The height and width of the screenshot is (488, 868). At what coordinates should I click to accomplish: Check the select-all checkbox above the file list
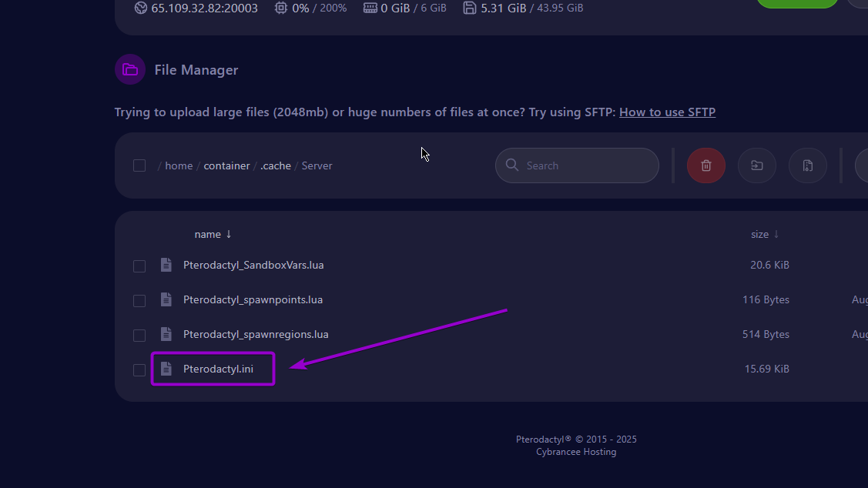click(x=139, y=165)
